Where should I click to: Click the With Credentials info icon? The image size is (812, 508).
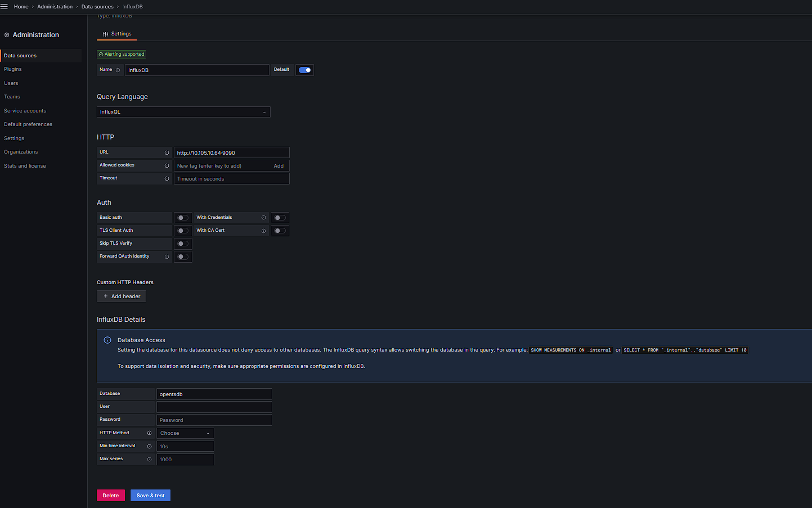[263, 218]
